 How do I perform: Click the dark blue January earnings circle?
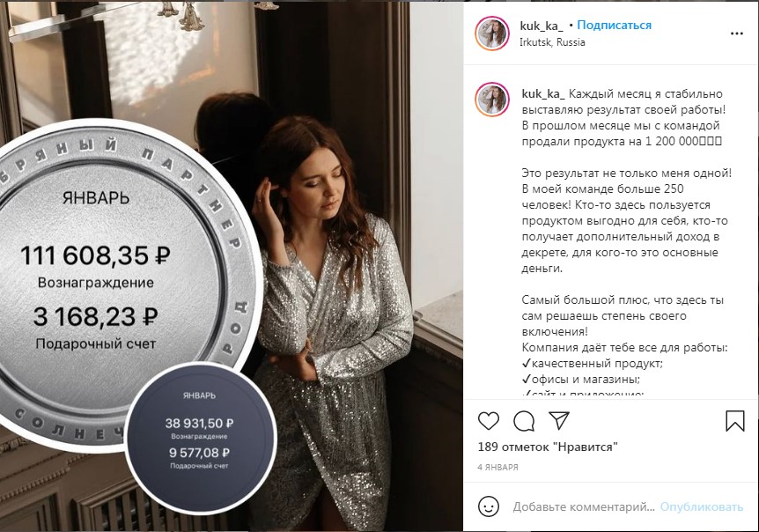coord(201,432)
